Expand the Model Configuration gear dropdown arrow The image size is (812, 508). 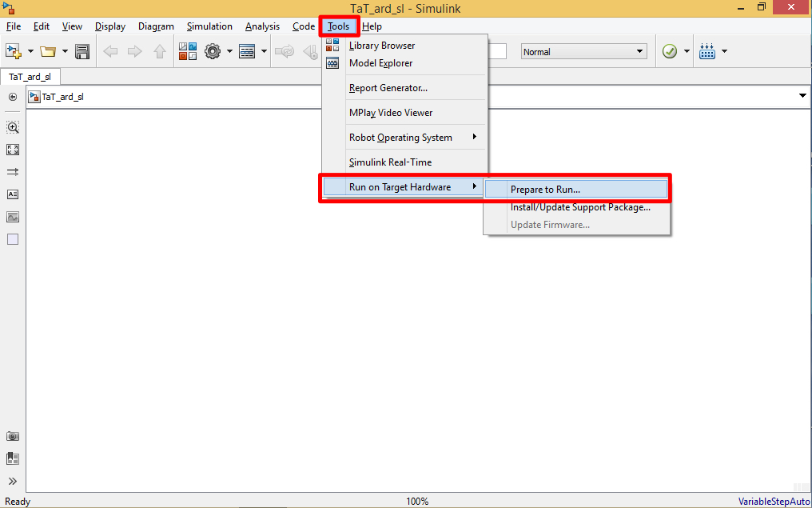[x=229, y=51]
